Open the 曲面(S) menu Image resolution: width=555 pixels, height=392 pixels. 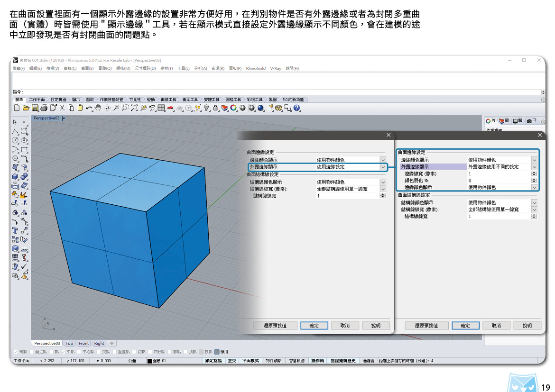point(87,68)
